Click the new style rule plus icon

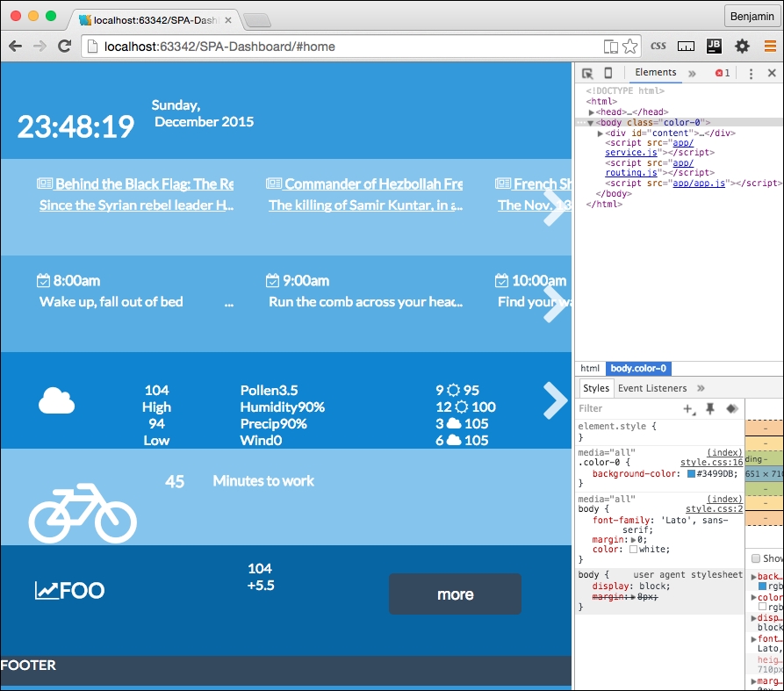[687, 408]
